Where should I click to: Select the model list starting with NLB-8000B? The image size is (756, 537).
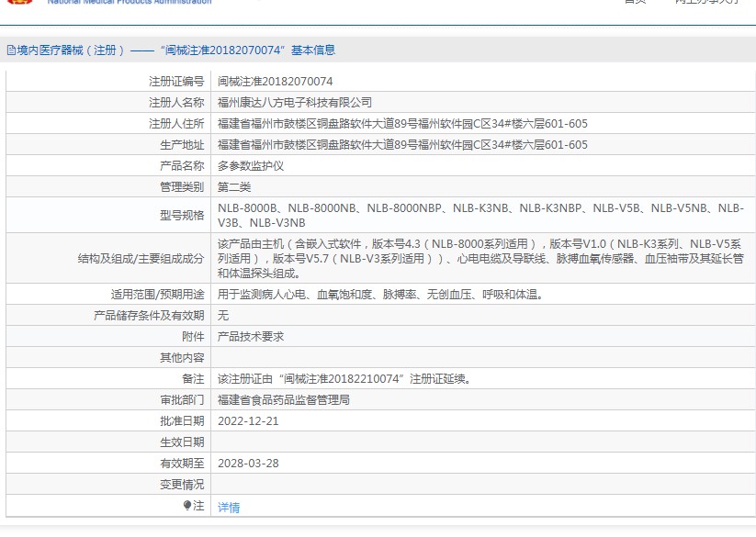point(480,216)
